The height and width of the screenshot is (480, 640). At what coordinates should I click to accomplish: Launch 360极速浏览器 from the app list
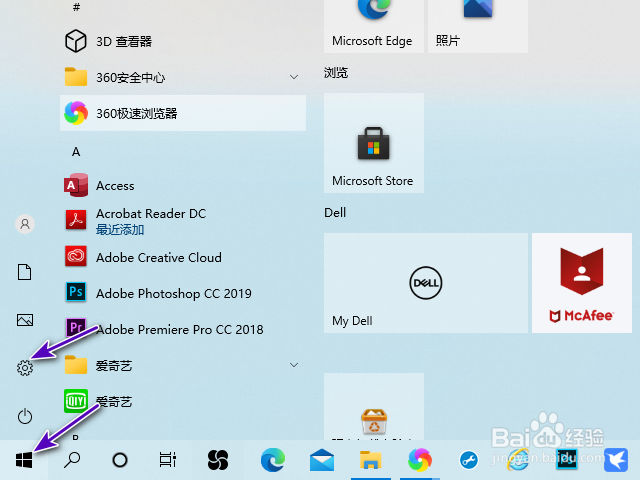click(183, 113)
